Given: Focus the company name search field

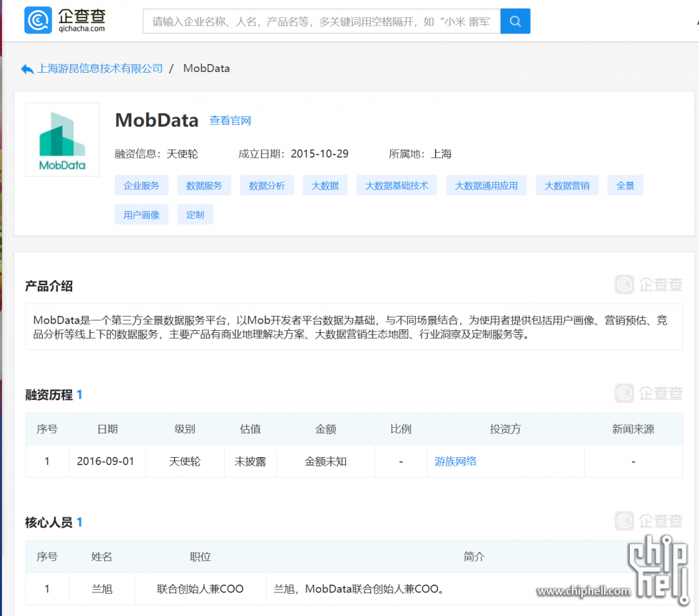Looking at the screenshot, I should [x=322, y=21].
